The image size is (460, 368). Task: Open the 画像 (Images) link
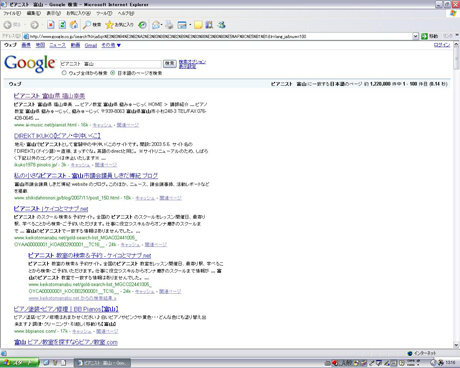26,45
